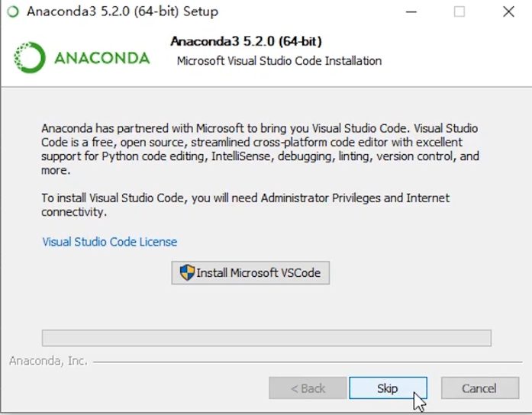This screenshot has width=532, height=415.
Task: Click the disabled maximize box icon
Action: tap(459, 12)
